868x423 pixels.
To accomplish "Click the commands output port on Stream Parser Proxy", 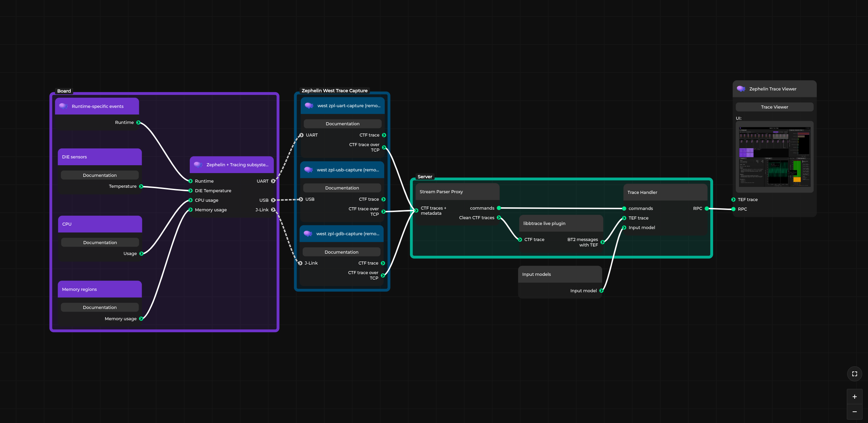I will pos(499,208).
